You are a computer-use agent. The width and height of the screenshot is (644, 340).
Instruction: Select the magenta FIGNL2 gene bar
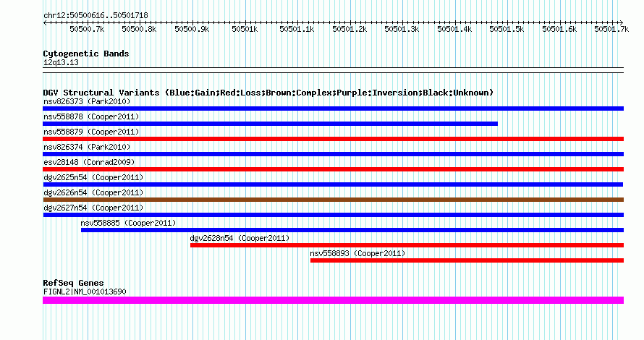[x=333, y=300]
